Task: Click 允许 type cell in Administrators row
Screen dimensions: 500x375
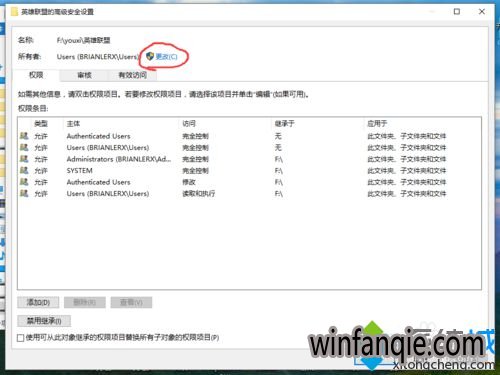Action: coord(41,159)
